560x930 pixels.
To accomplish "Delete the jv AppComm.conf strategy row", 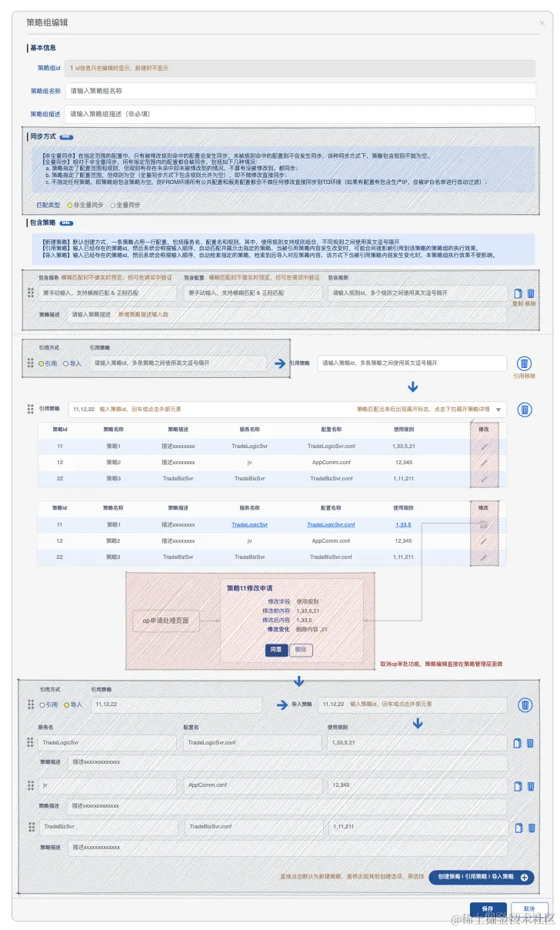I will click(530, 785).
